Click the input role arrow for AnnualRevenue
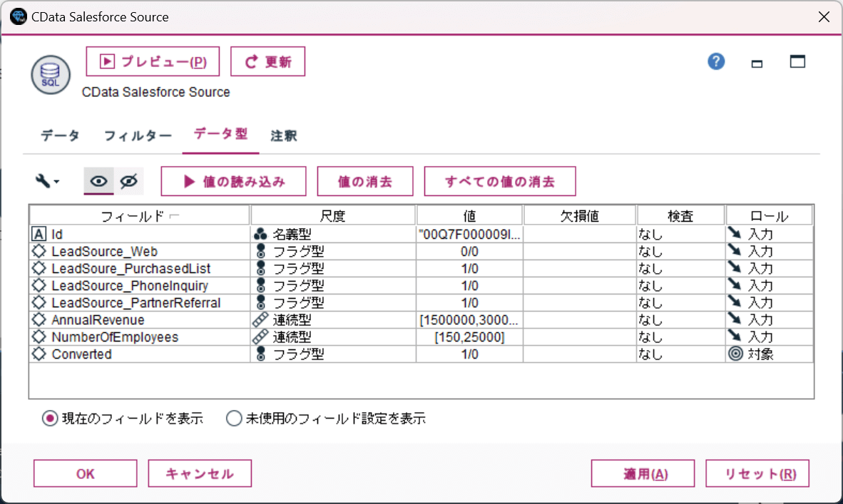The height and width of the screenshot is (504, 843). (x=735, y=319)
